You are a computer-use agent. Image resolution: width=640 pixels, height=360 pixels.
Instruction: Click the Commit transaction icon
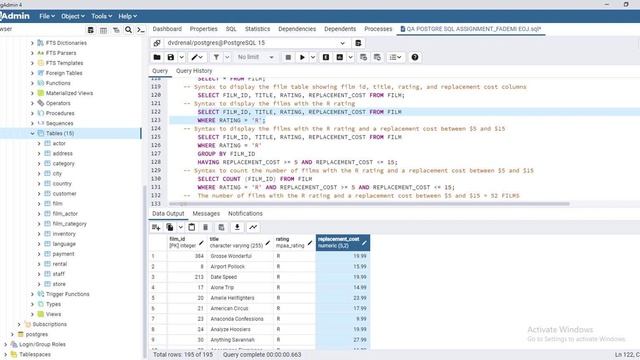tap(363, 57)
